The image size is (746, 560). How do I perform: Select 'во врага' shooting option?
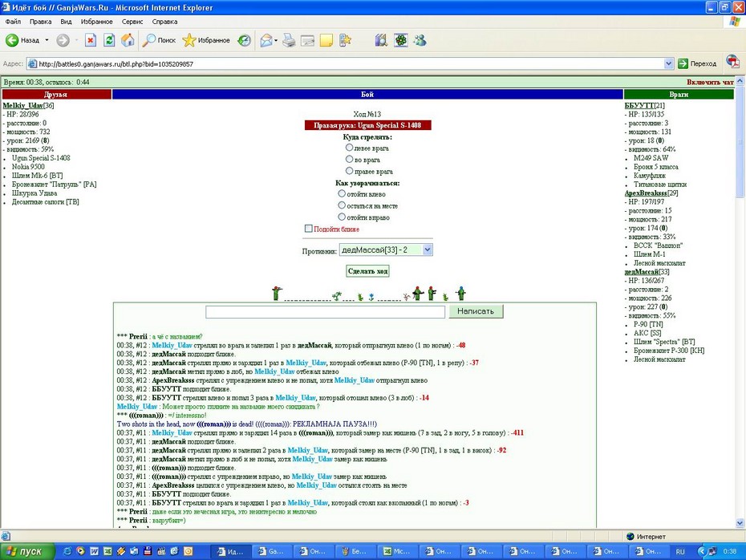coord(349,159)
